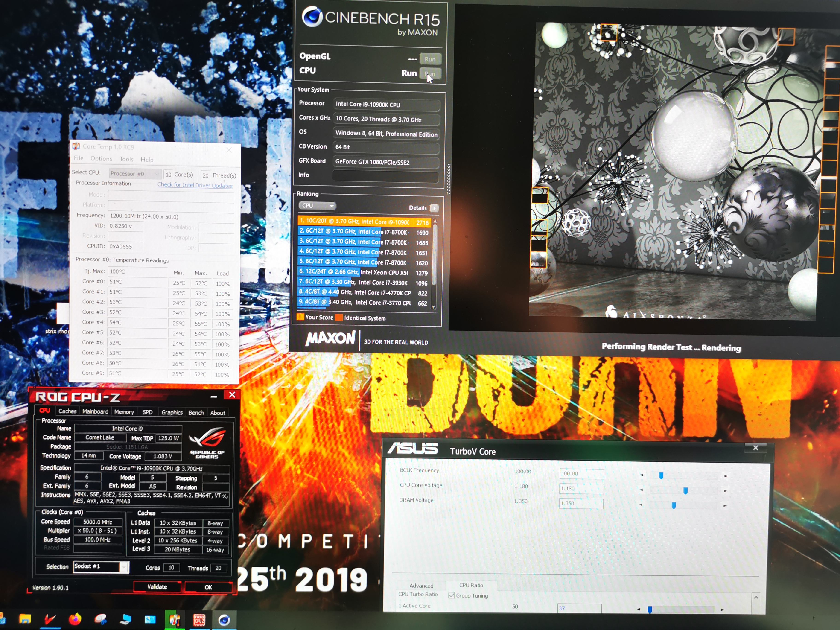Image resolution: width=840 pixels, height=630 pixels.
Task: Click OK in ROG CPU-Z
Action: pos(208,587)
